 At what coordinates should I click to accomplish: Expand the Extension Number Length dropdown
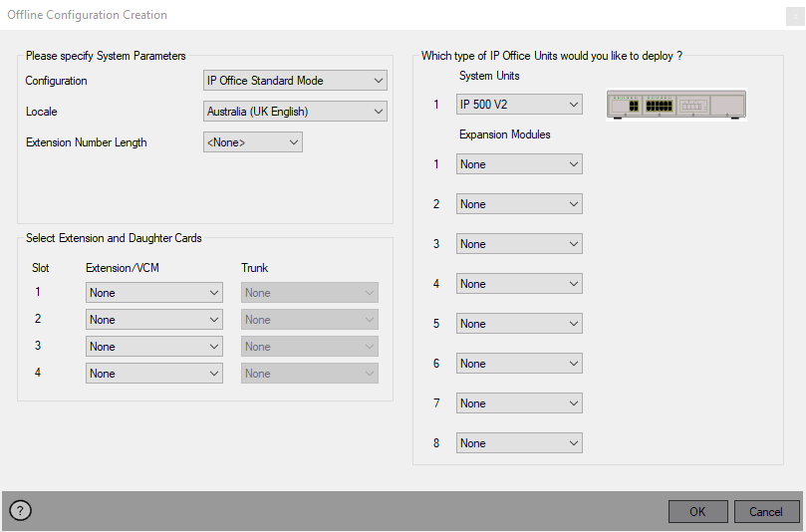(253, 142)
